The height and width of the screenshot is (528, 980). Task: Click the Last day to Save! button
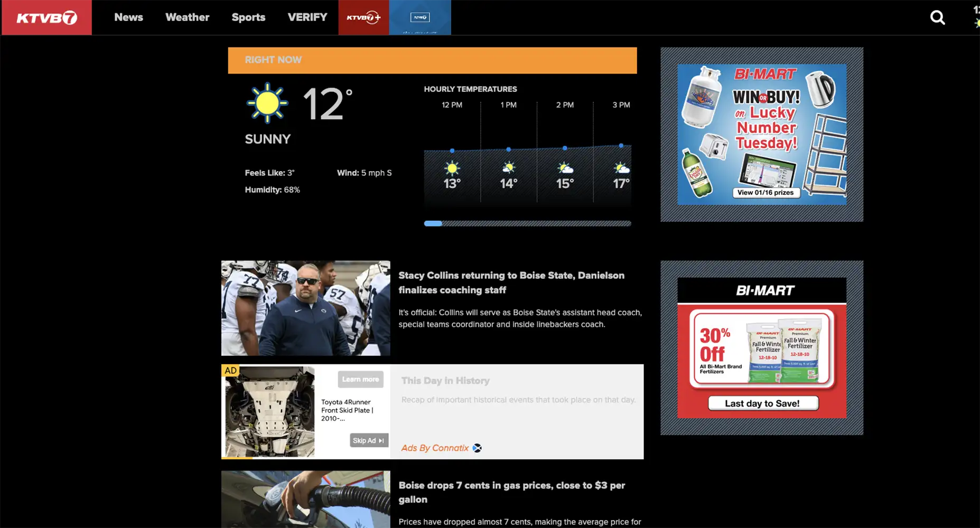point(762,403)
